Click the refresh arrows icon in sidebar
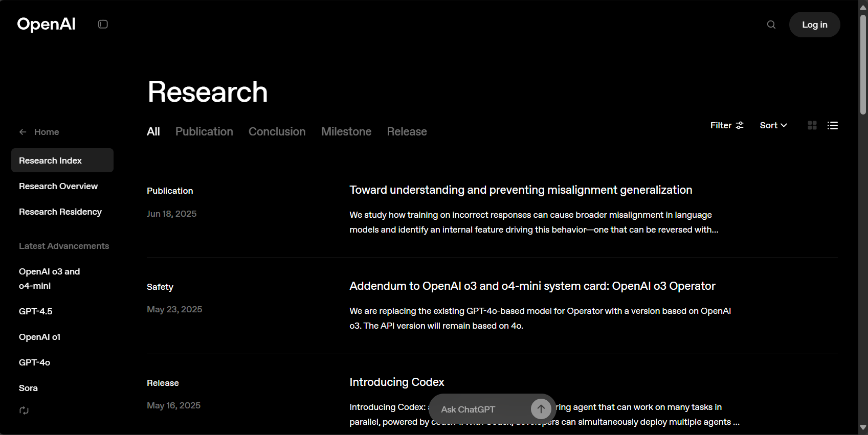The image size is (868, 435). pos(24,410)
